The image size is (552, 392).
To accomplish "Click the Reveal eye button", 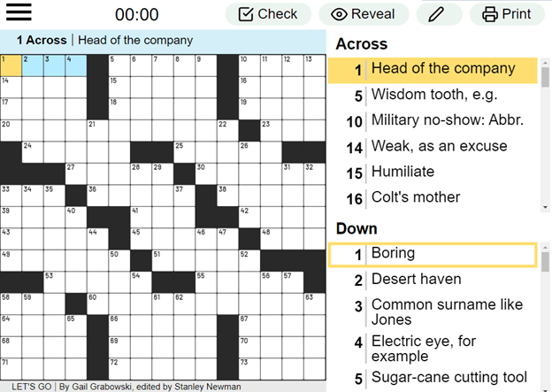I will (x=363, y=14).
